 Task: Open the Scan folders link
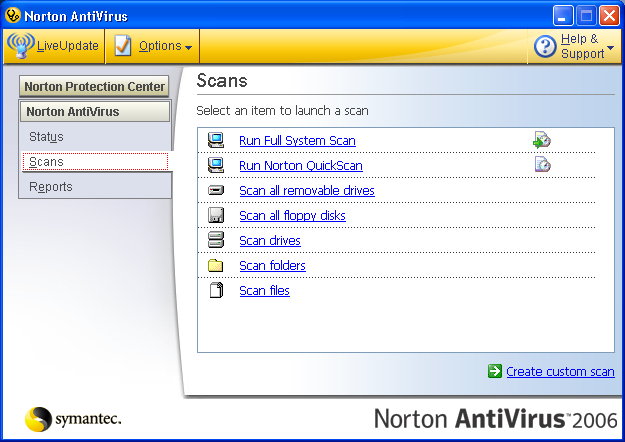pos(272,265)
